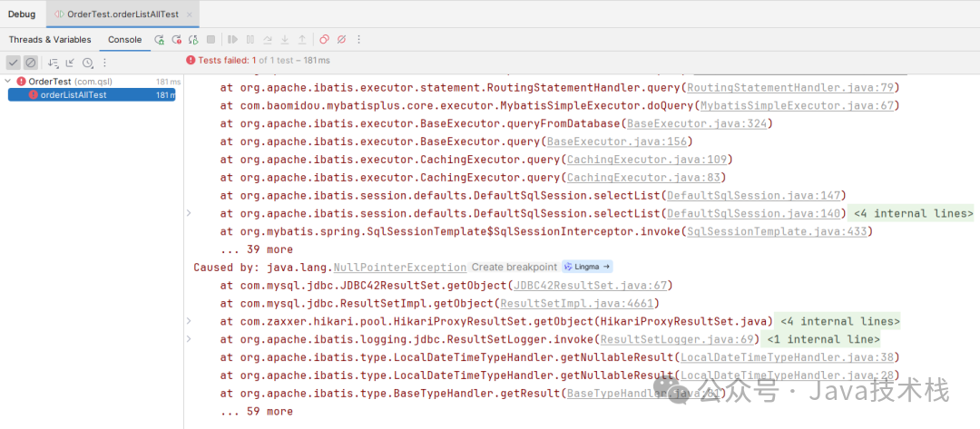Open test tree more options menu
Screen dimensions: 980x429
(105, 63)
